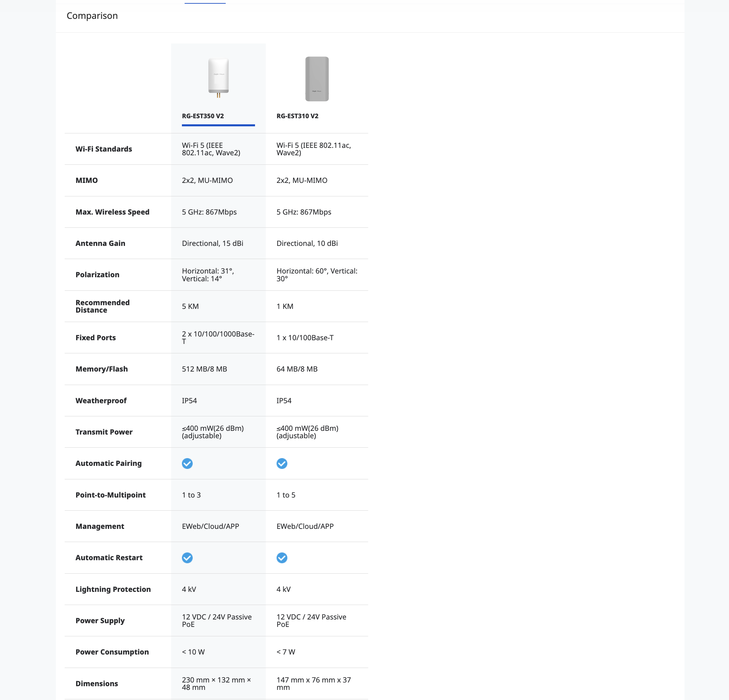
Task: Click the Point-to-Multipoint row label
Action: click(x=110, y=495)
